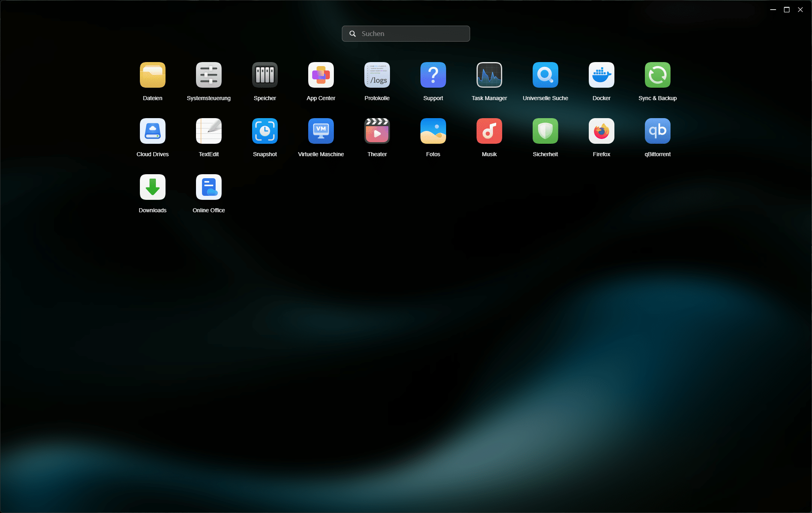812x513 pixels.
Task: Launch the Support app
Action: click(x=433, y=75)
